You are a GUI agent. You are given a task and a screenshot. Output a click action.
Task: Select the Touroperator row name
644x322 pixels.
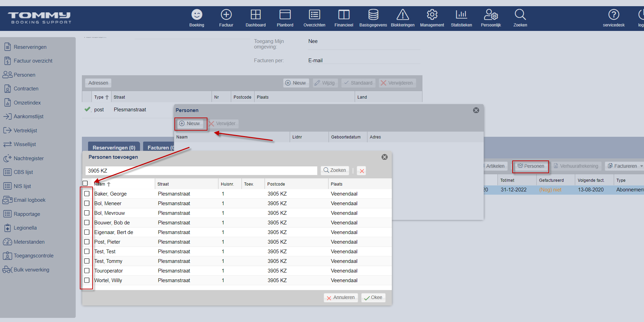(108, 271)
